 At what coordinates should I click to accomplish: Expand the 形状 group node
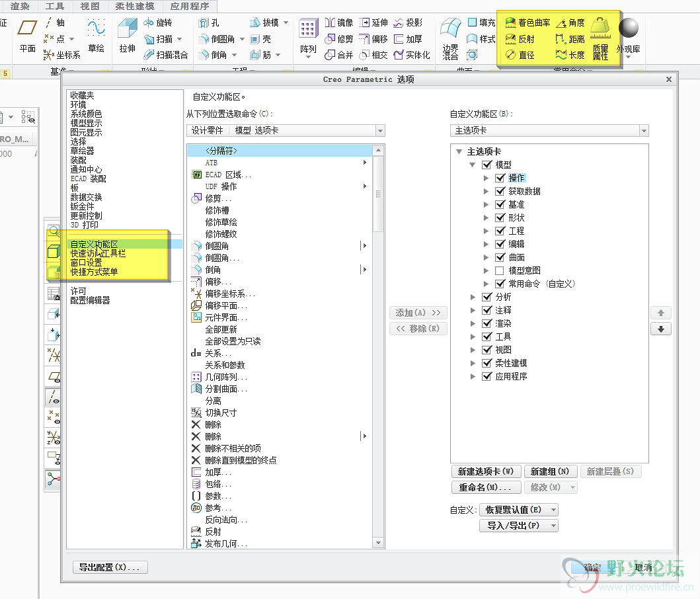(486, 218)
